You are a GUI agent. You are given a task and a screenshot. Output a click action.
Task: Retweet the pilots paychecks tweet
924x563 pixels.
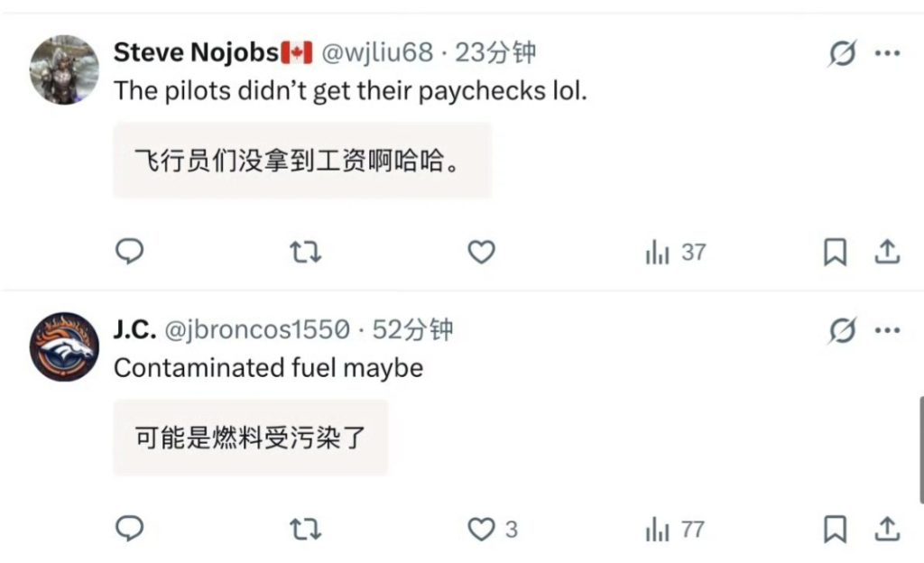click(306, 252)
